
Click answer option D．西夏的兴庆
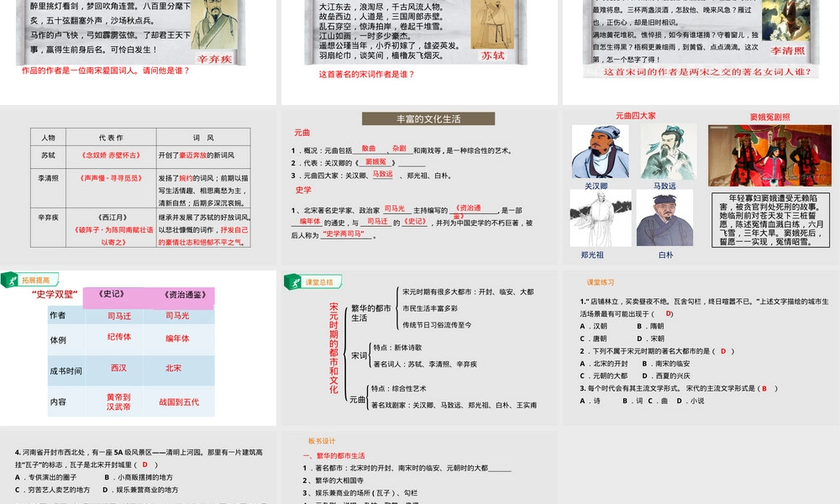pos(666,375)
